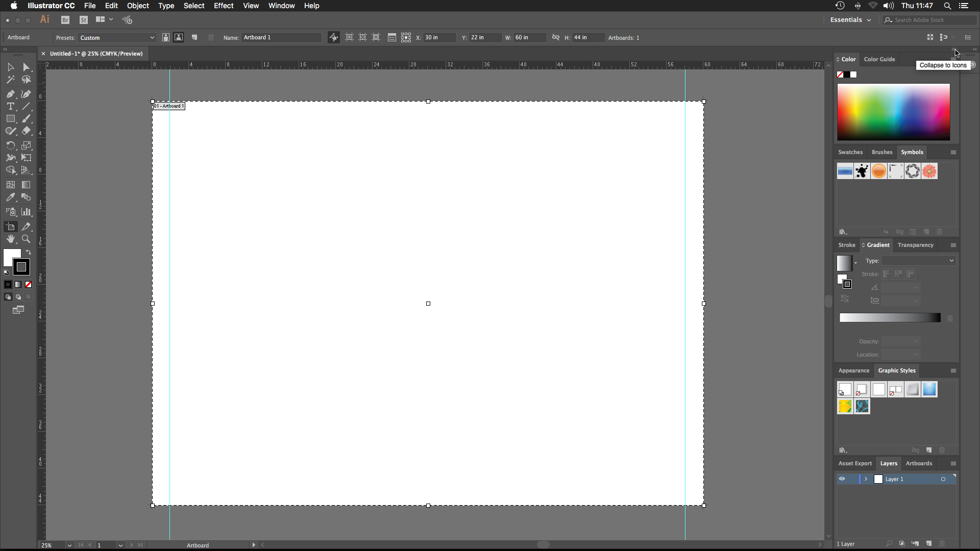The image size is (980, 551).
Task: Select the Rectangle tool
Action: tap(11, 118)
